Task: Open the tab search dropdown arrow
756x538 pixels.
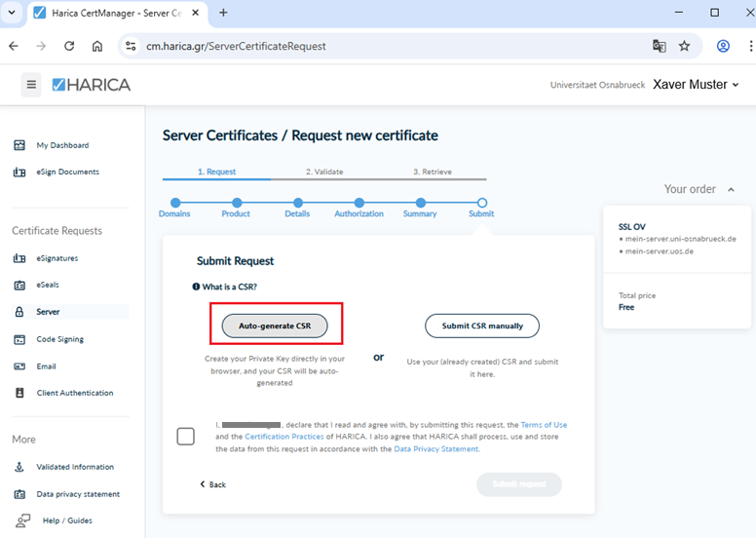Action: [12, 13]
